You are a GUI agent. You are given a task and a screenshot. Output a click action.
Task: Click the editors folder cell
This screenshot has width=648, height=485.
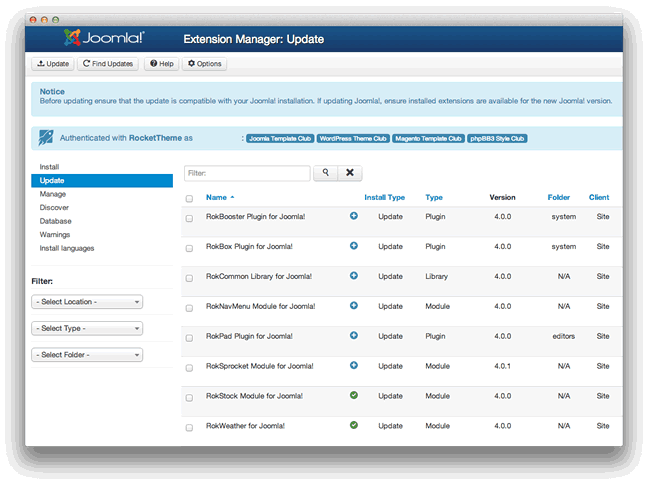pyautogui.click(x=564, y=336)
